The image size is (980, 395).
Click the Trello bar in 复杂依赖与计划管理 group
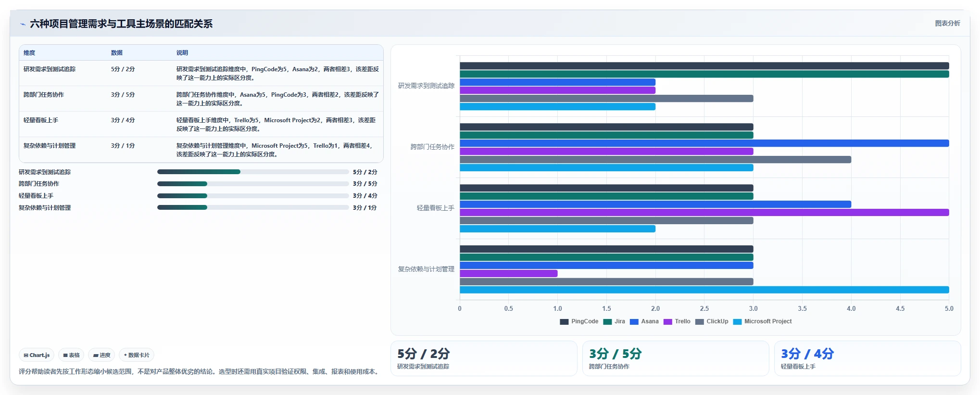click(509, 273)
